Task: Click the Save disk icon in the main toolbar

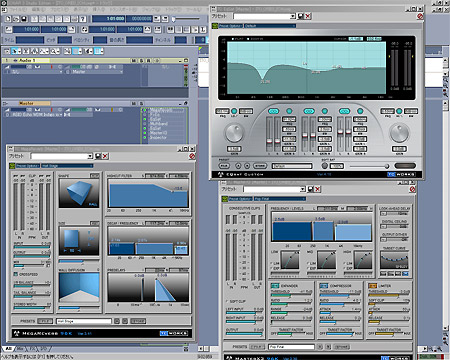Action: click(x=24, y=19)
